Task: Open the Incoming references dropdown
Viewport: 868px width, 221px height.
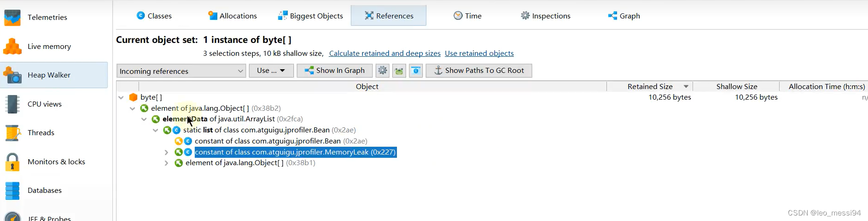Action: coord(181,71)
